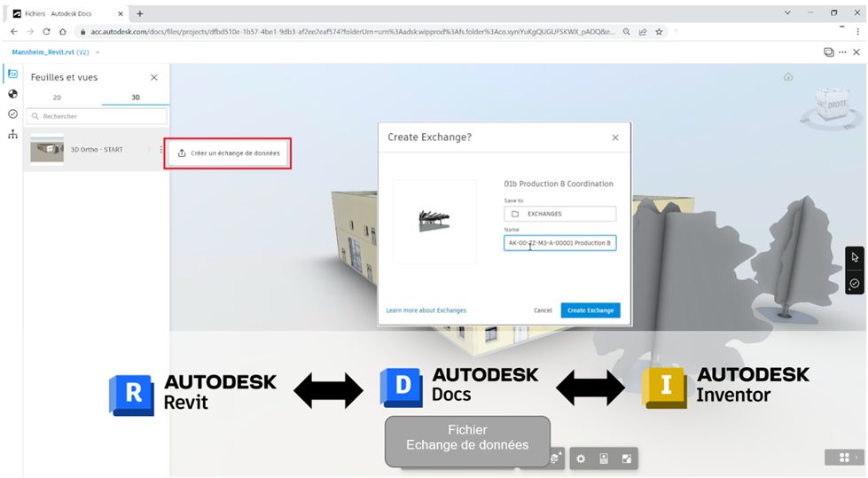The width and height of the screenshot is (868, 478).
Task: Click the viewer home view icon
Action: coord(788,77)
